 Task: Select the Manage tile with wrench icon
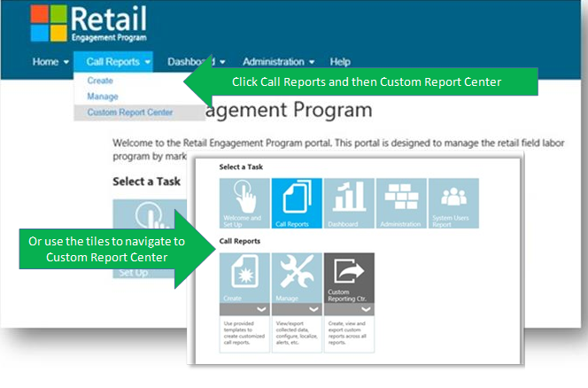(x=297, y=279)
